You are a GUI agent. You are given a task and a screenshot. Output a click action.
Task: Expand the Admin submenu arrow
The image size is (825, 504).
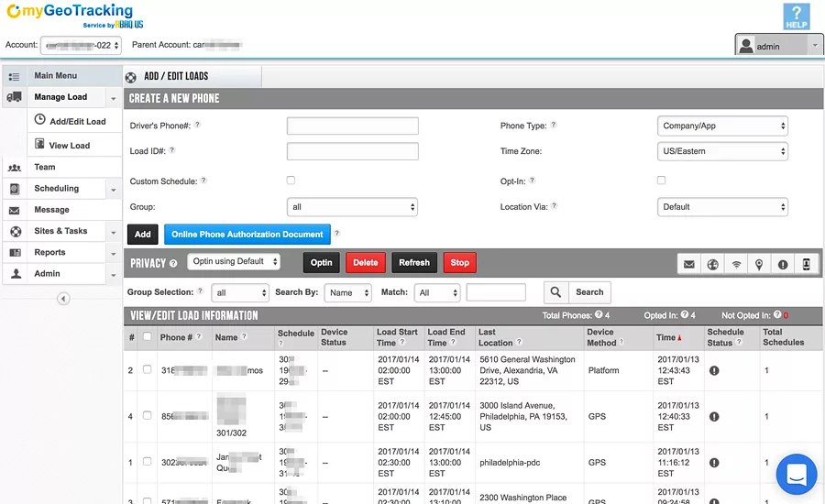click(113, 275)
